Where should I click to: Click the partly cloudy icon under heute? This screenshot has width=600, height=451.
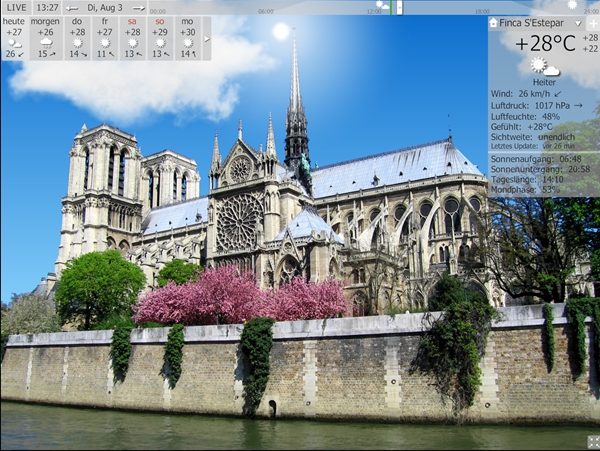15,43
